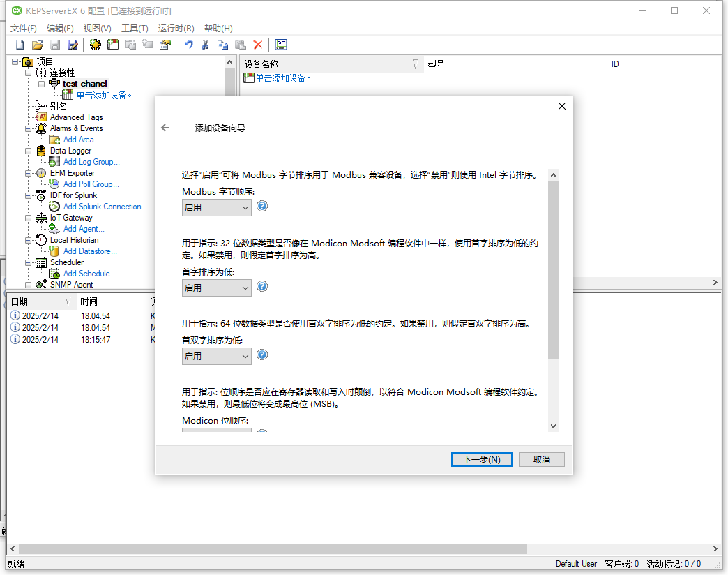Open the 首字排序为低 dropdown
728x575 pixels.
point(216,288)
